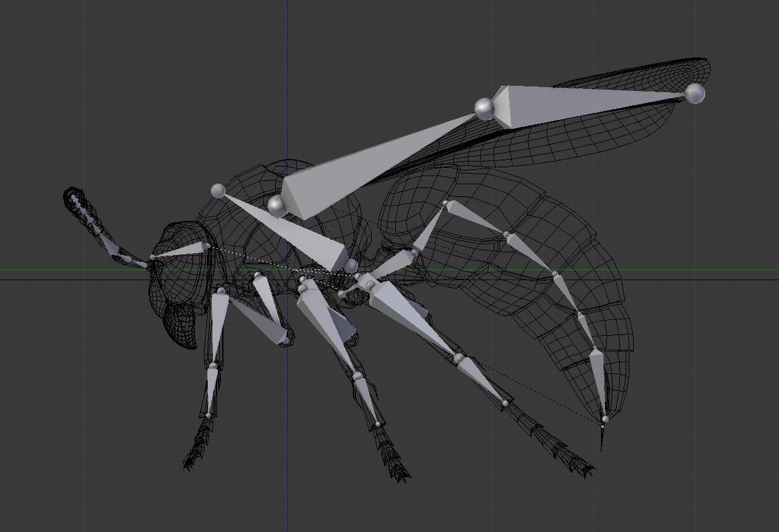This screenshot has width=779, height=532.
Task: Click the sphere joint between the wing bones
Action: click(x=484, y=109)
